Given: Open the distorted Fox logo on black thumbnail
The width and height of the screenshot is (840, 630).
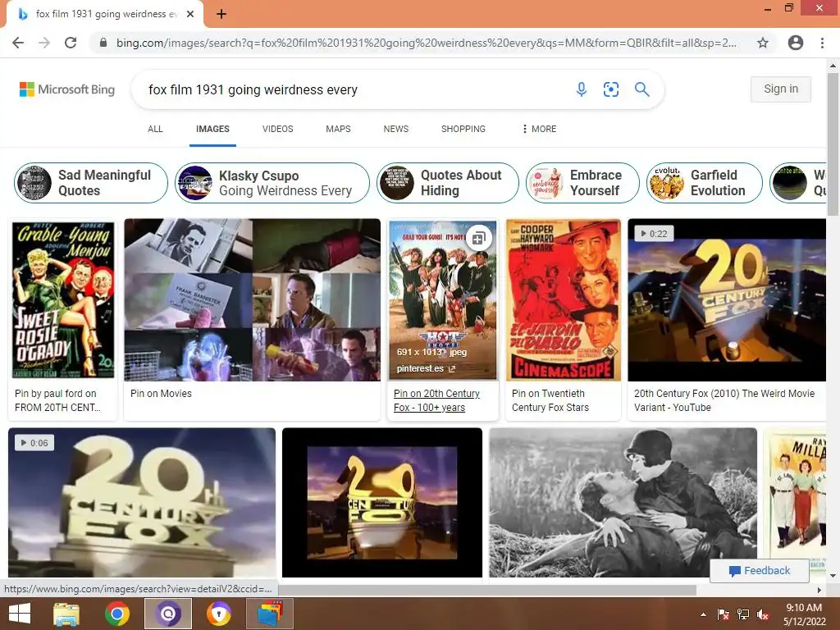Looking at the screenshot, I should point(382,503).
